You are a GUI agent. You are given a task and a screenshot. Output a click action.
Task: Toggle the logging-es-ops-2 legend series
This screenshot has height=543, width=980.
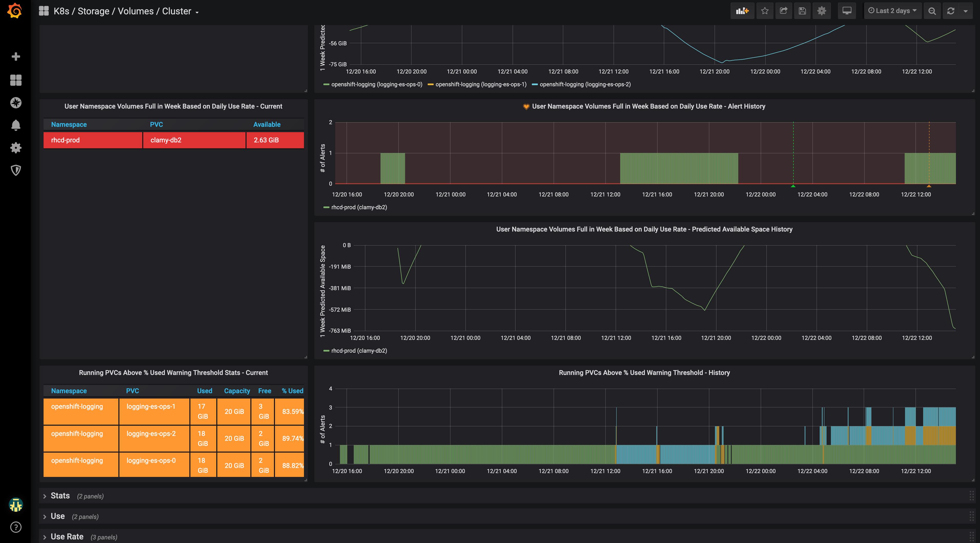[585, 85]
